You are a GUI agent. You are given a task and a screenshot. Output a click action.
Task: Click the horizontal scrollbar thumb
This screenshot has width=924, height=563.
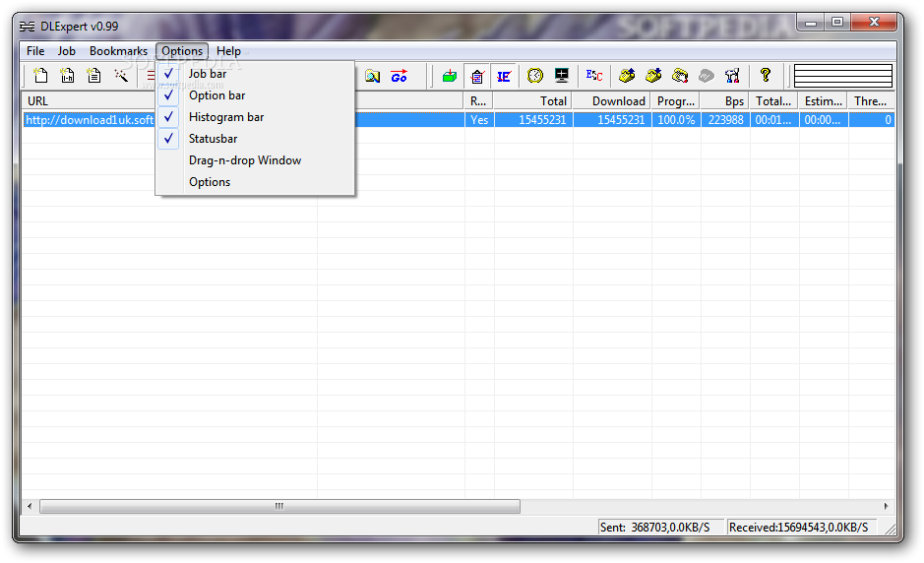(x=279, y=506)
